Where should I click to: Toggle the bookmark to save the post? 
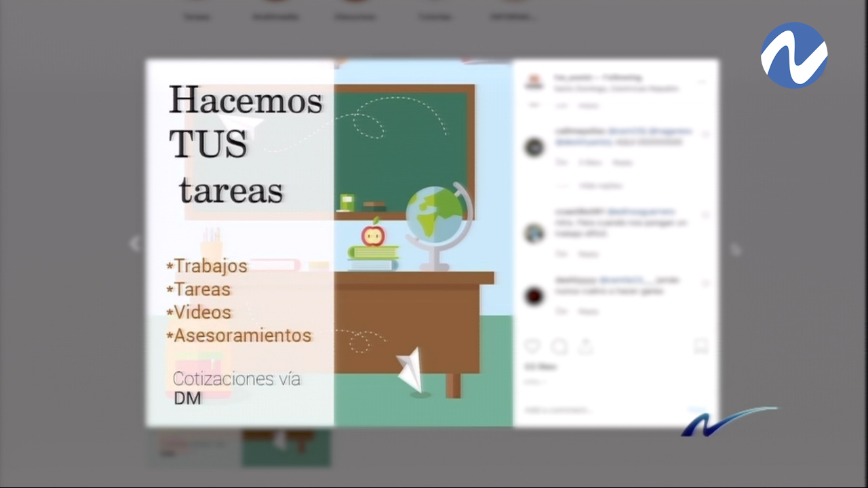[701, 346]
